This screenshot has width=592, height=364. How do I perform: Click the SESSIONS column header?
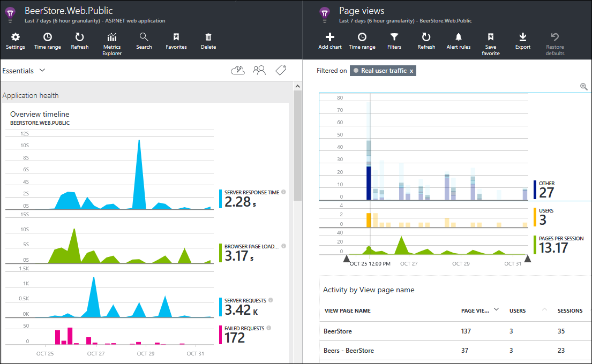(569, 311)
